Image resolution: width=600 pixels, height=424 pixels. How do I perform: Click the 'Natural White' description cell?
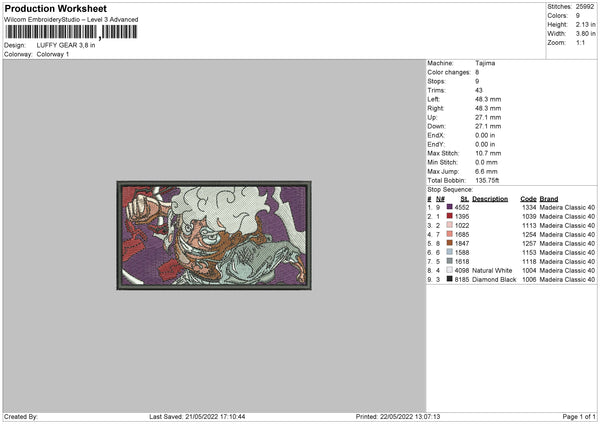click(x=492, y=271)
